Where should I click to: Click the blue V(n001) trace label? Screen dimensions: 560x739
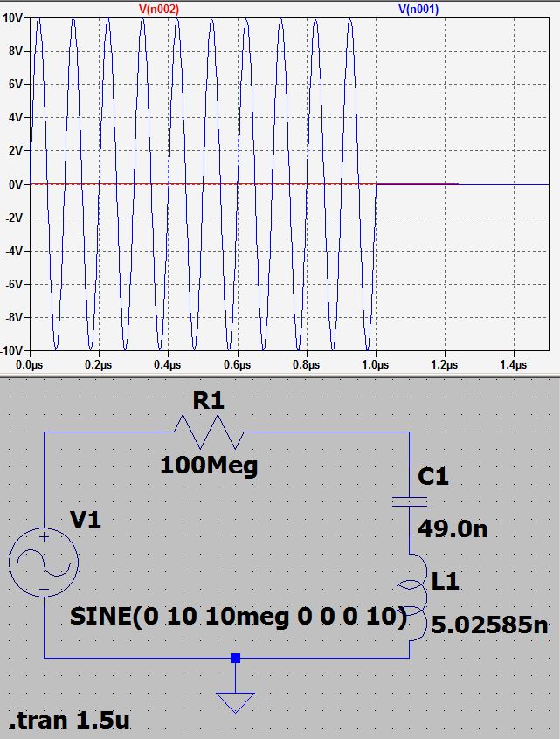tap(418, 9)
